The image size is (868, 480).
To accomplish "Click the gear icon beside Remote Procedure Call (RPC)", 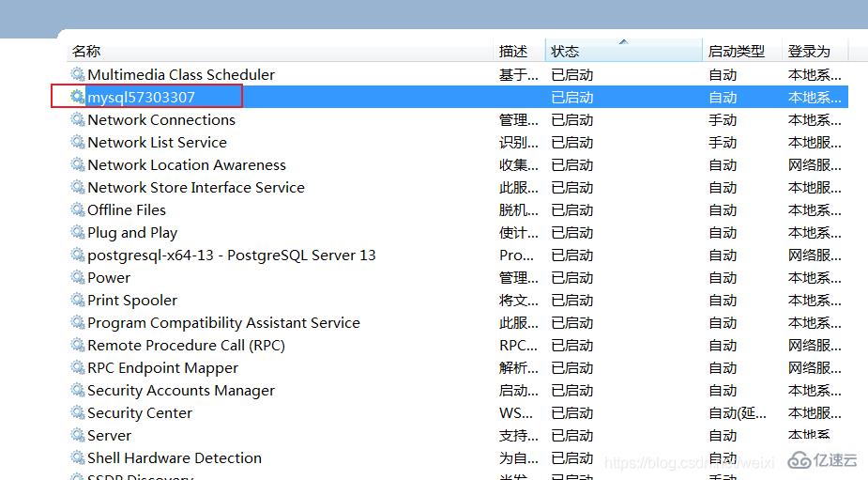I will tap(78, 346).
